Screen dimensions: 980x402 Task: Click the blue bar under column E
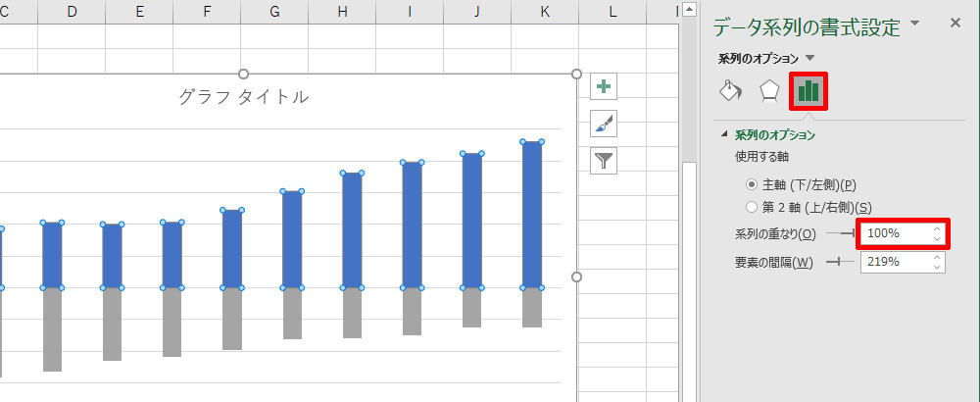coord(112,256)
